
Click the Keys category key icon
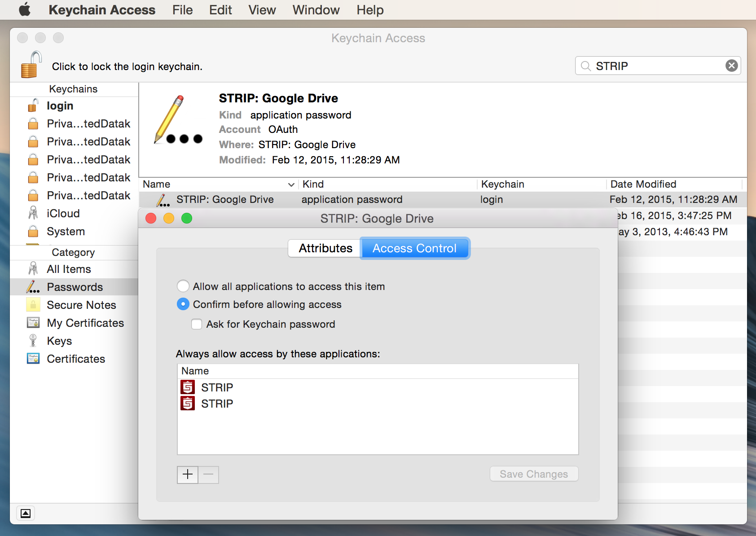pyautogui.click(x=33, y=341)
